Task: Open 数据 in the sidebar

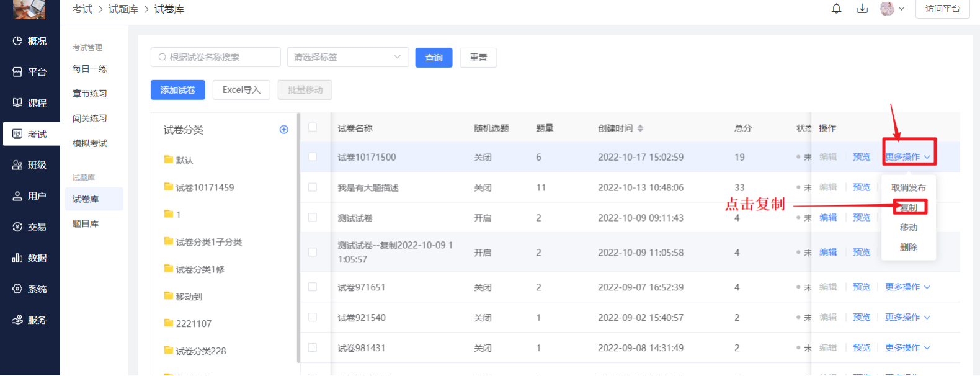Action: [x=30, y=258]
